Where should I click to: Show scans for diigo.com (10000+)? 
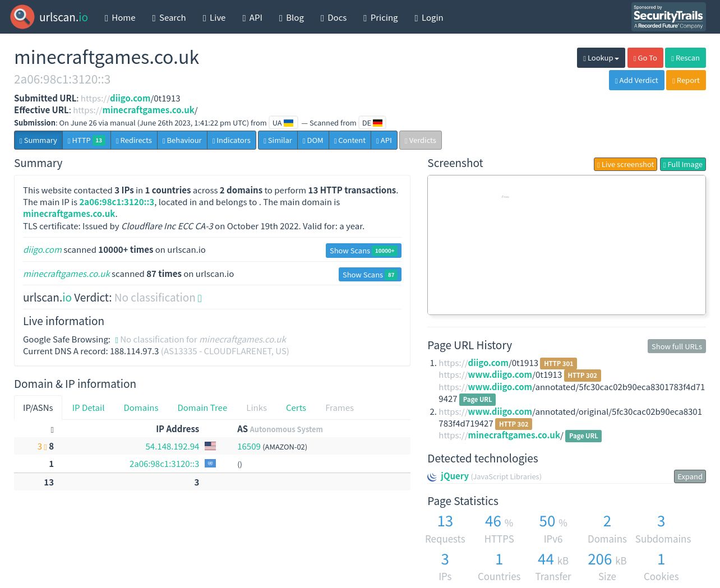click(x=363, y=251)
